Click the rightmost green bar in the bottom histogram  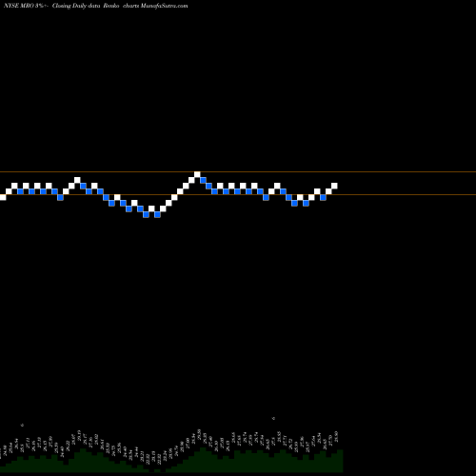coord(340,461)
